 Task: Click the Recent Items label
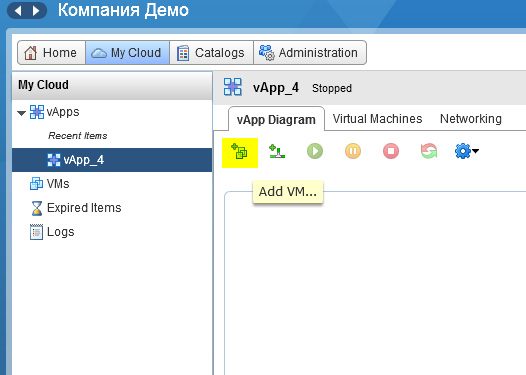(x=77, y=136)
